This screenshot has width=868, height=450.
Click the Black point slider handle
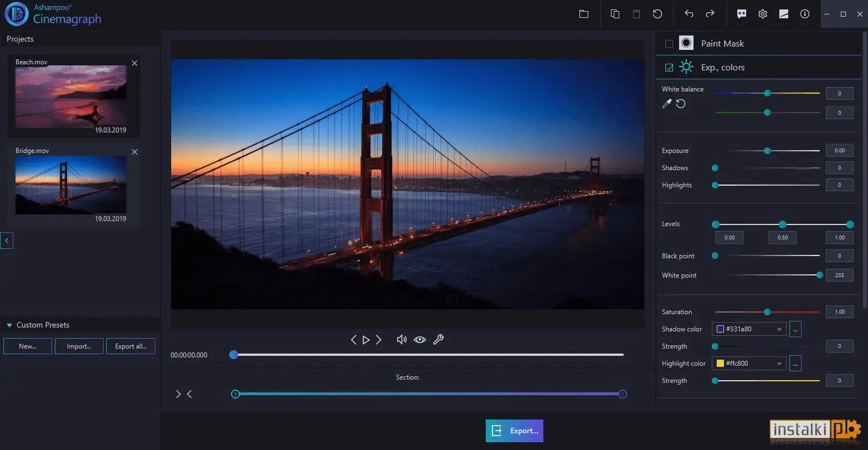[x=715, y=255]
